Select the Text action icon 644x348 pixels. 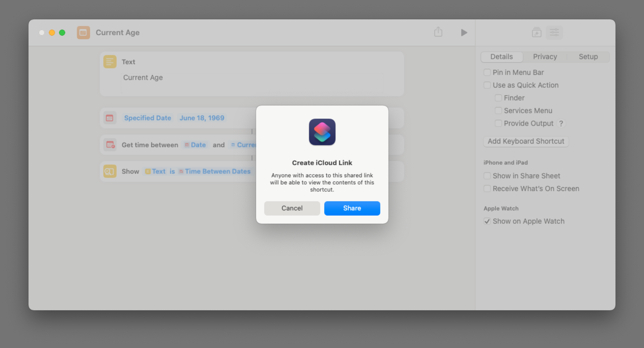pyautogui.click(x=110, y=62)
